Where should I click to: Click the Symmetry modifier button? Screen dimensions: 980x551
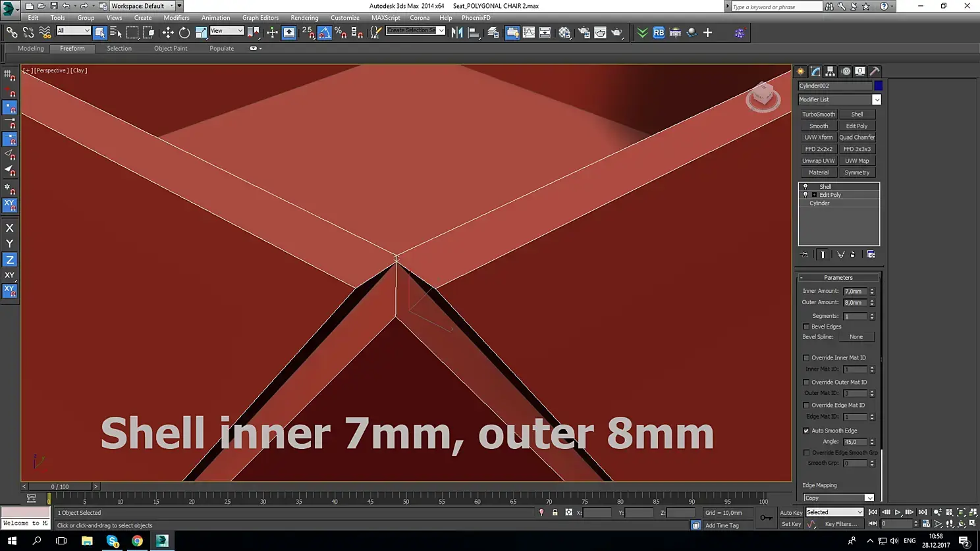857,172
